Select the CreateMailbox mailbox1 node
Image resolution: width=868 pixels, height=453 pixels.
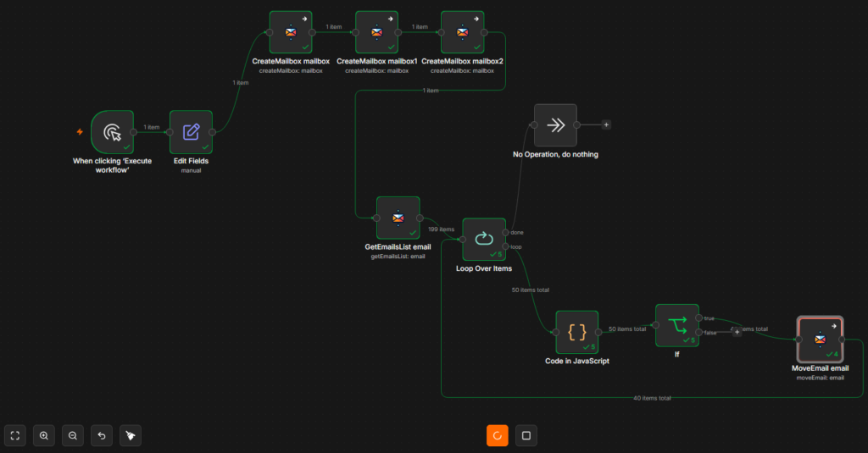click(x=376, y=32)
